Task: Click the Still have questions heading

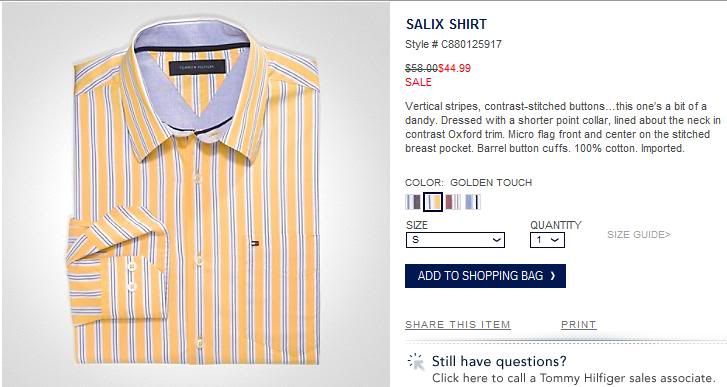Action: point(499,361)
